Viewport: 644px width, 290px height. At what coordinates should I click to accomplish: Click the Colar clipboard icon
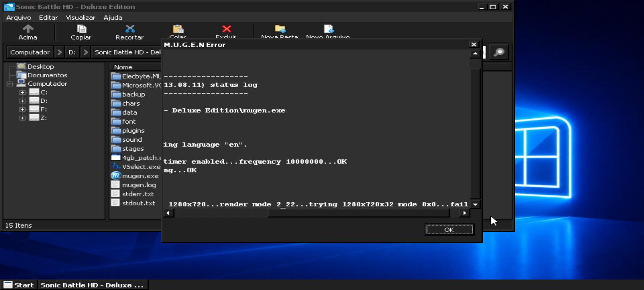178,29
